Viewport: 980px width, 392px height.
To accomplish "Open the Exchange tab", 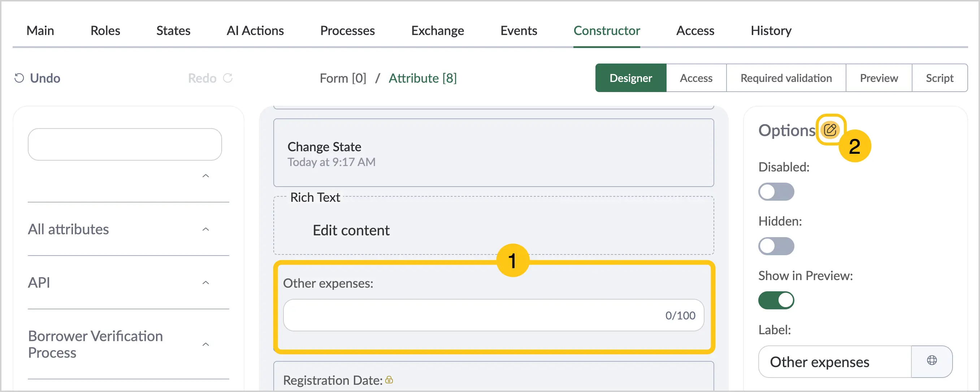I will pyautogui.click(x=438, y=30).
